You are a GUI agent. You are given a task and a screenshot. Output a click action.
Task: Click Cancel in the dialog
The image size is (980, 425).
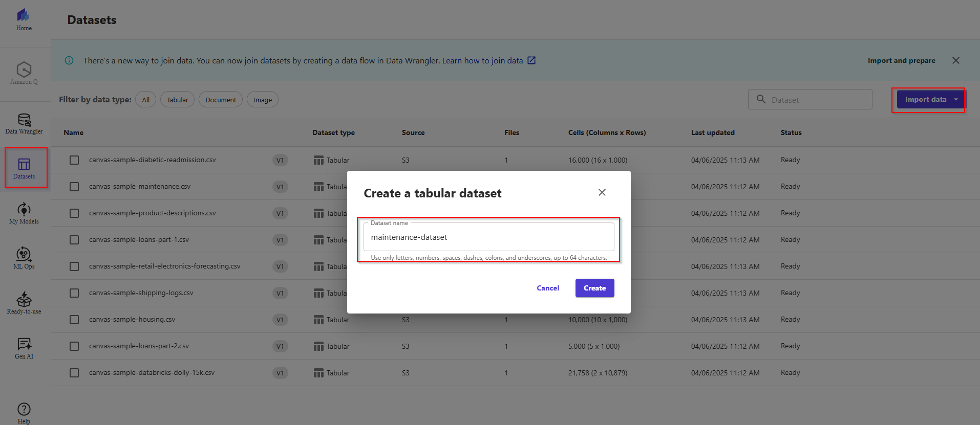click(548, 288)
